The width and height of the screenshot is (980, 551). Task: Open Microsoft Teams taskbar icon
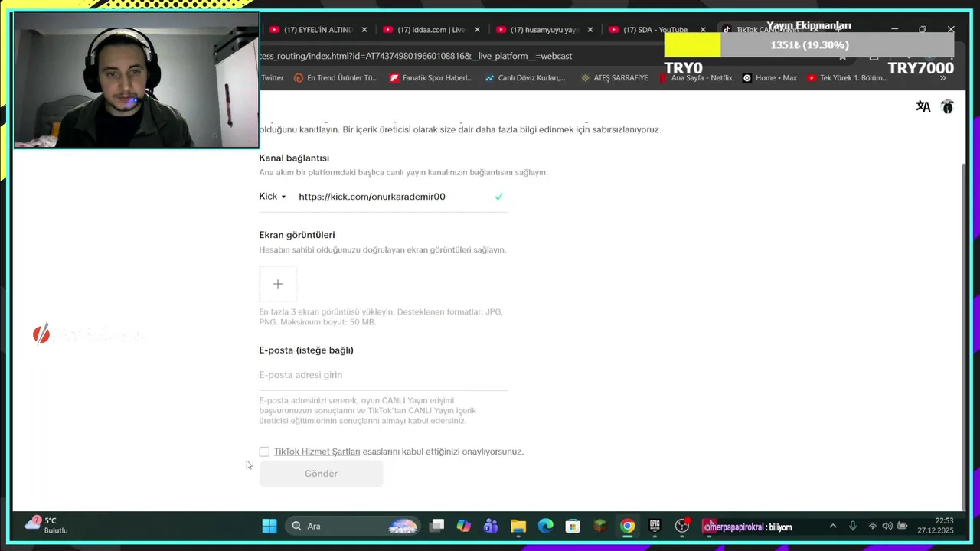(491, 526)
